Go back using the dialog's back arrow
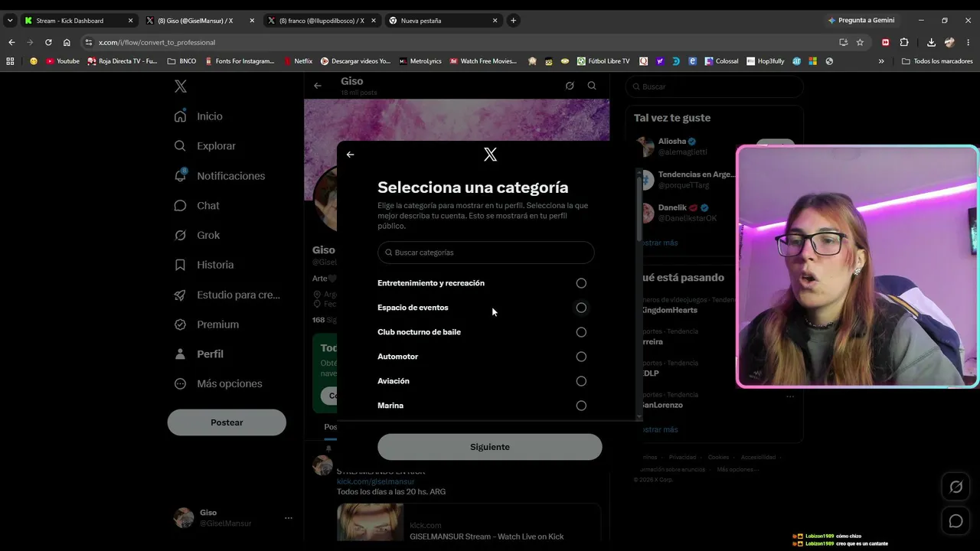The width and height of the screenshot is (980, 551). (x=350, y=155)
